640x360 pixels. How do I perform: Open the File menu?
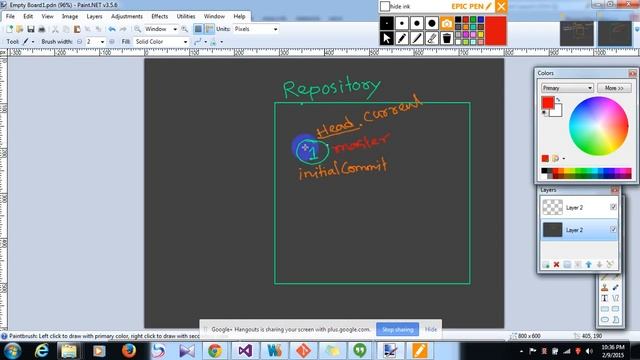point(10,16)
